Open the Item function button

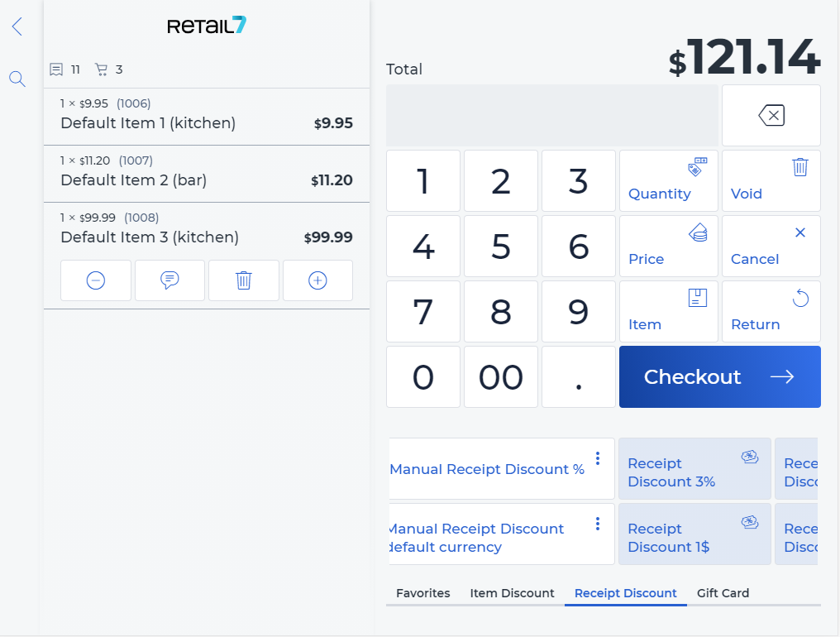coord(669,312)
